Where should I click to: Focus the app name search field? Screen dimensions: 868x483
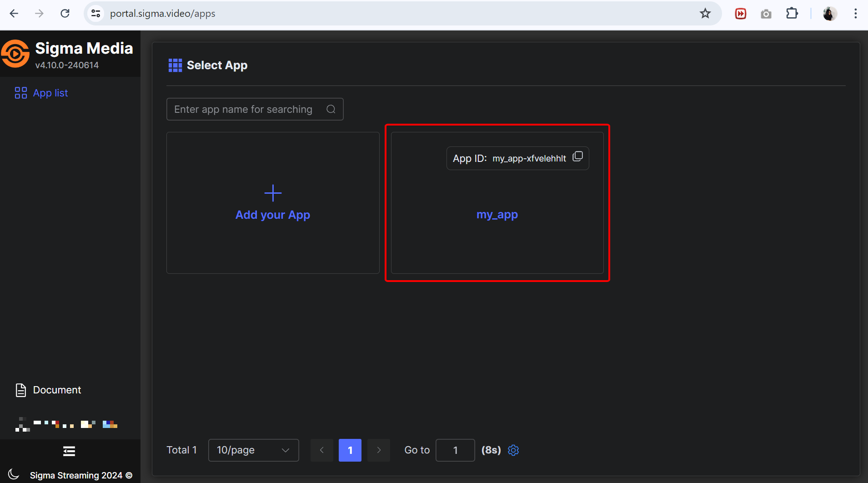(246, 109)
